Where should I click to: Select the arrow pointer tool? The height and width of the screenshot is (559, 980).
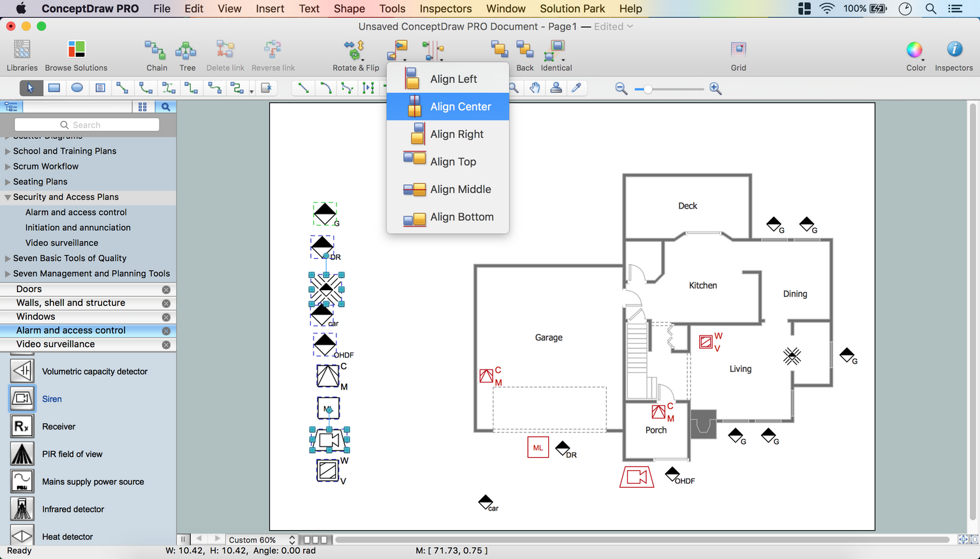tap(31, 88)
